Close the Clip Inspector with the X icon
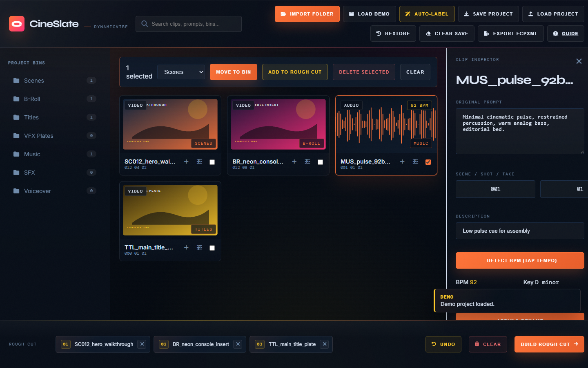 579,61
